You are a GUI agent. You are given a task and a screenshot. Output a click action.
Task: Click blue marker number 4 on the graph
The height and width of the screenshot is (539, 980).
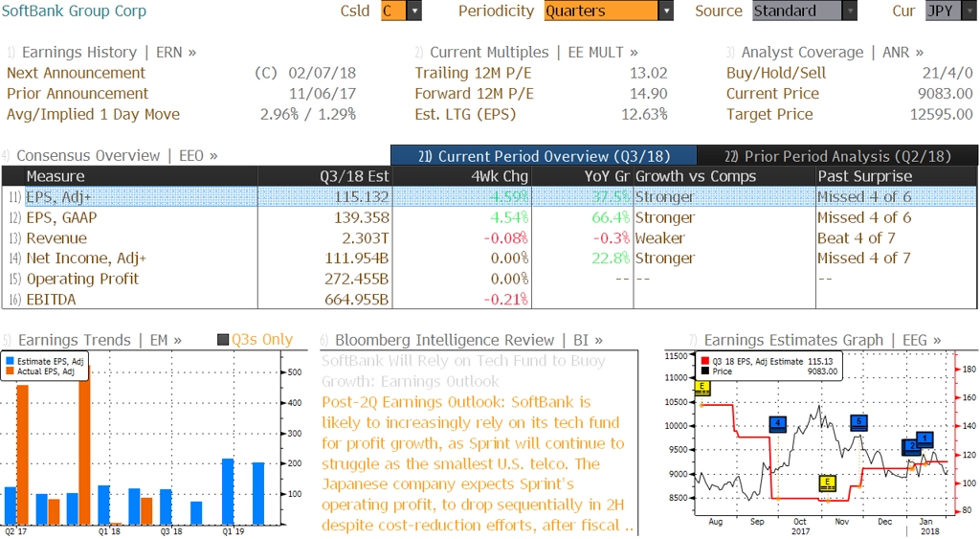(x=777, y=423)
